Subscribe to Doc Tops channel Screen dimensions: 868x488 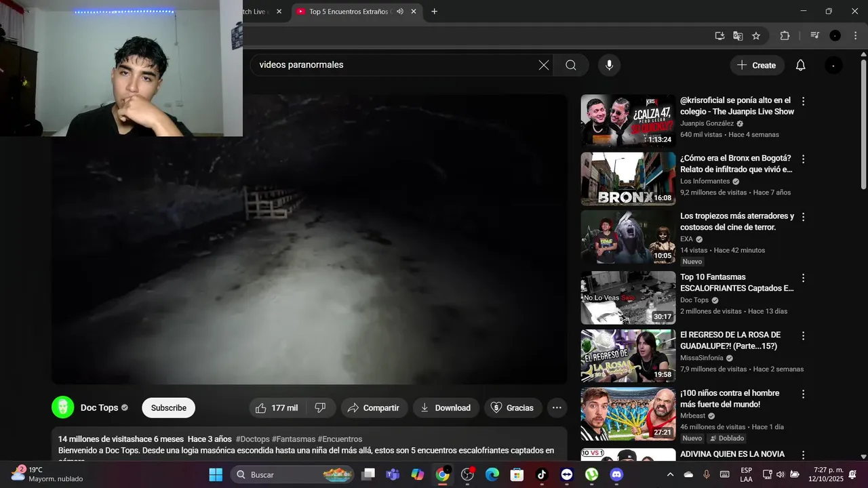click(x=168, y=407)
